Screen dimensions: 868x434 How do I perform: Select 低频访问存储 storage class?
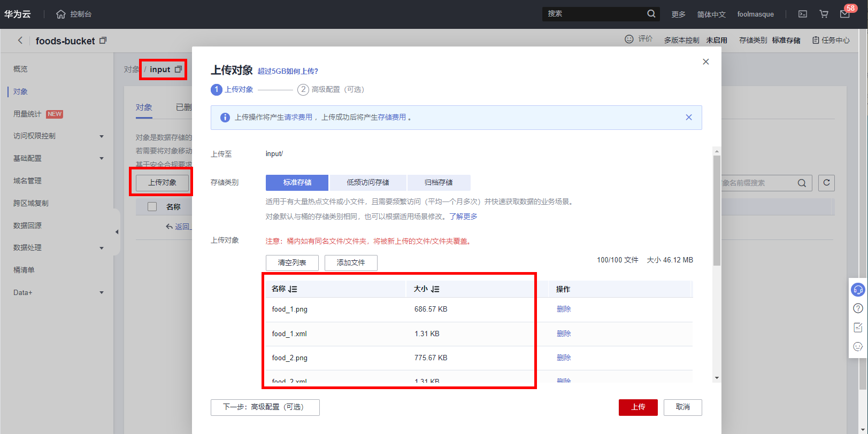click(368, 183)
